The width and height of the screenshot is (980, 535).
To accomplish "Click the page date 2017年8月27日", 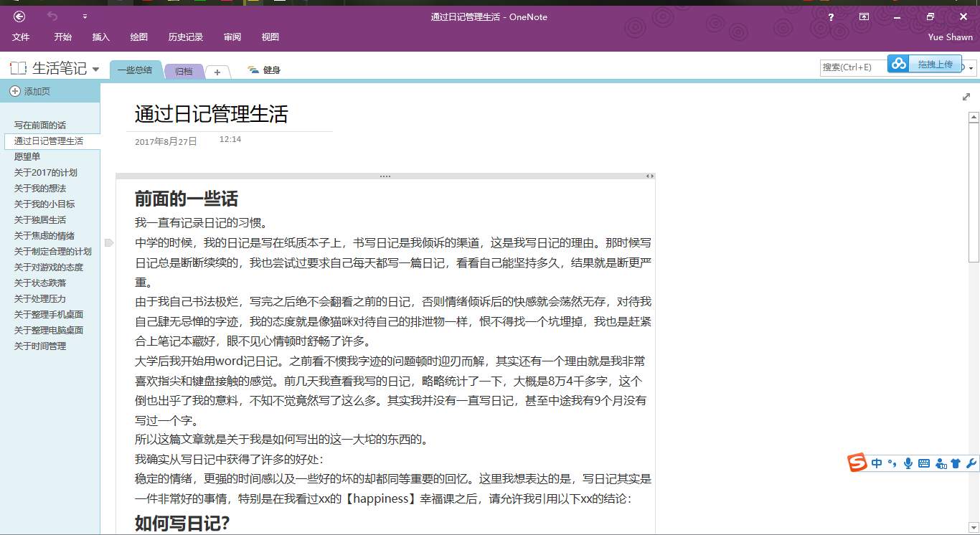I will pyautogui.click(x=166, y=142).
